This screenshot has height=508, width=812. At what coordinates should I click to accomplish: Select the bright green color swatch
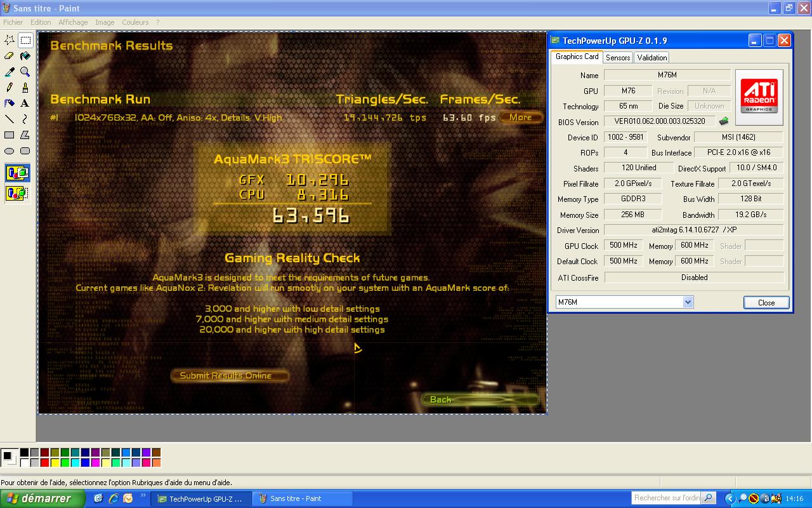point(65,463)
